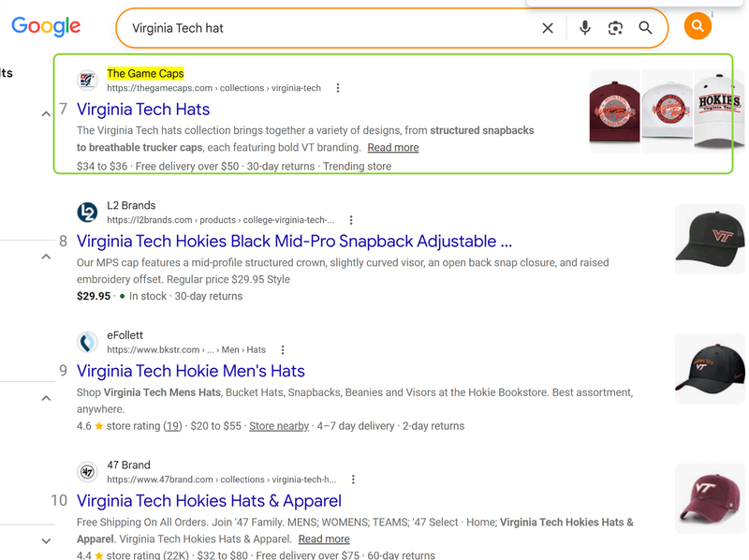749x560 pixels.
Task: Click the orange round search button
Action: pos(698,26)
